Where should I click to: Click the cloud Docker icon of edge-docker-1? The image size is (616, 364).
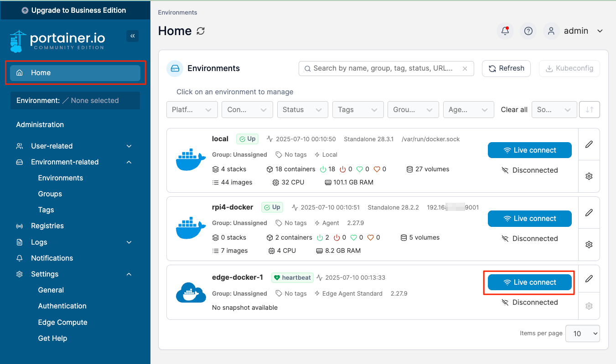point(191,292)
